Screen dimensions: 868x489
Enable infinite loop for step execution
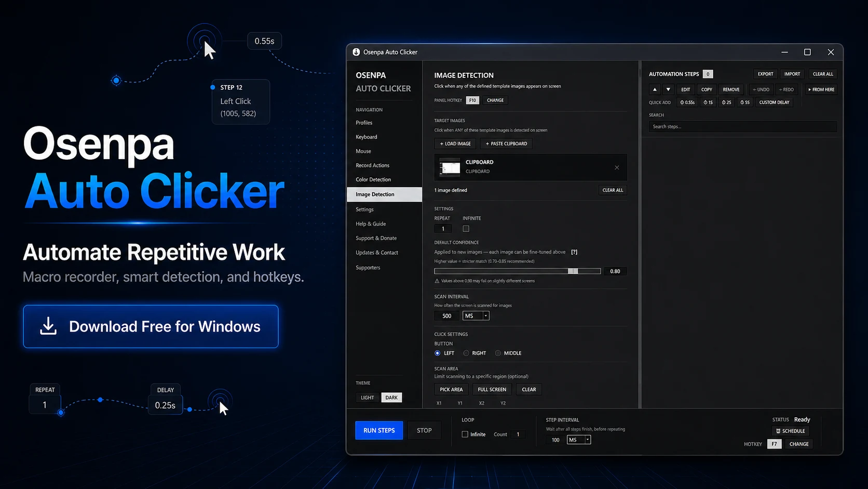tap(466, 434)
